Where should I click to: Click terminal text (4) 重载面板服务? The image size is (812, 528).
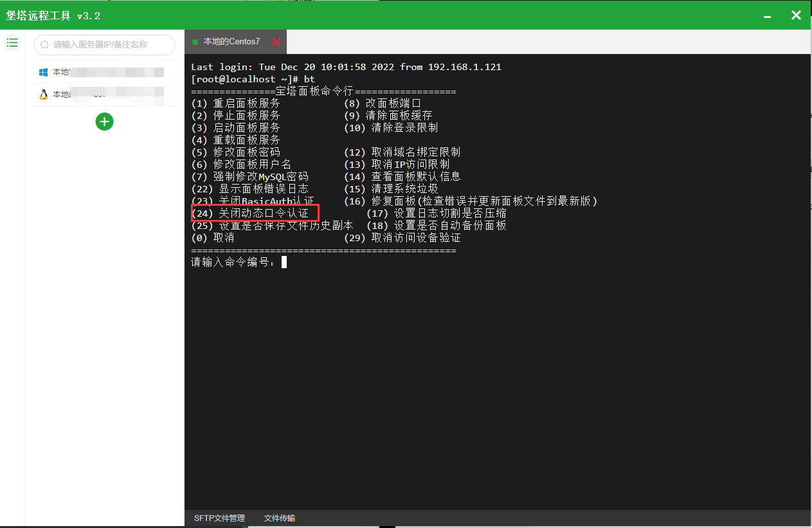click(236, 140)
